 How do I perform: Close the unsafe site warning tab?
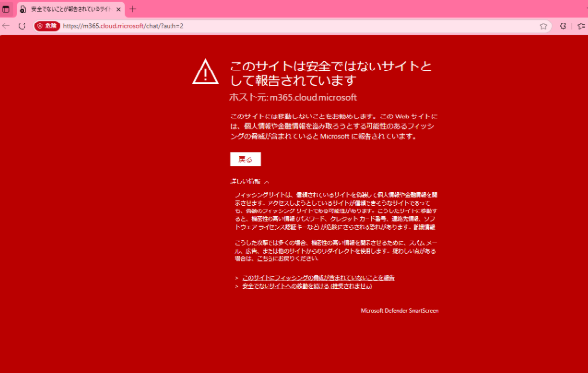point(119,10)
